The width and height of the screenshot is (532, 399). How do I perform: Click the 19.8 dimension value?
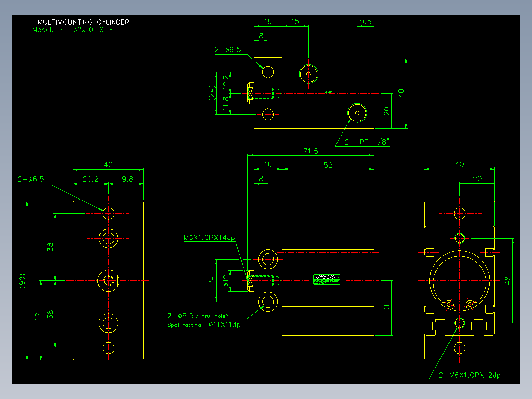125,179
